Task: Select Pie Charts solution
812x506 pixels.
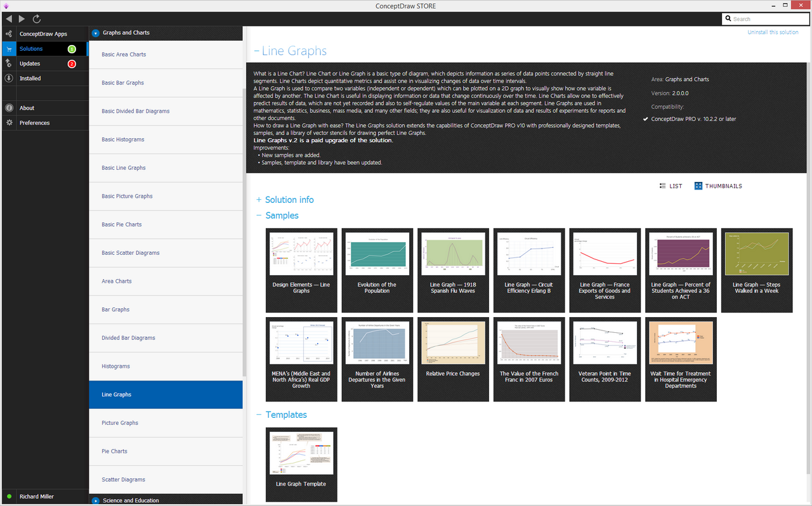Action: point(166,451)
